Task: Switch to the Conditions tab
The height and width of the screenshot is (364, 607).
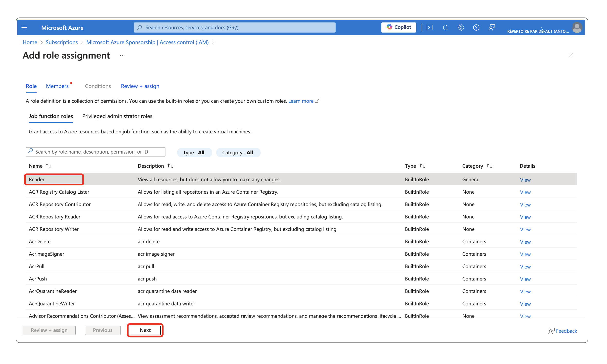Action: (98, 86)
